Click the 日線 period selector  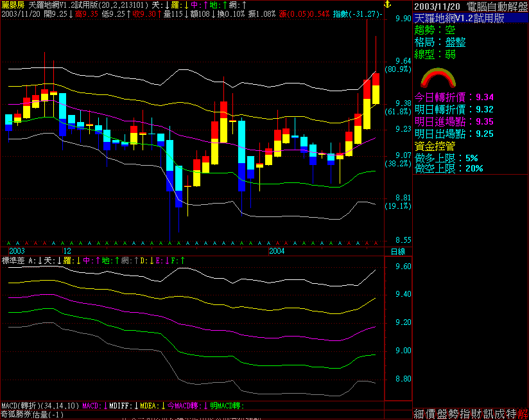(398, 251)
